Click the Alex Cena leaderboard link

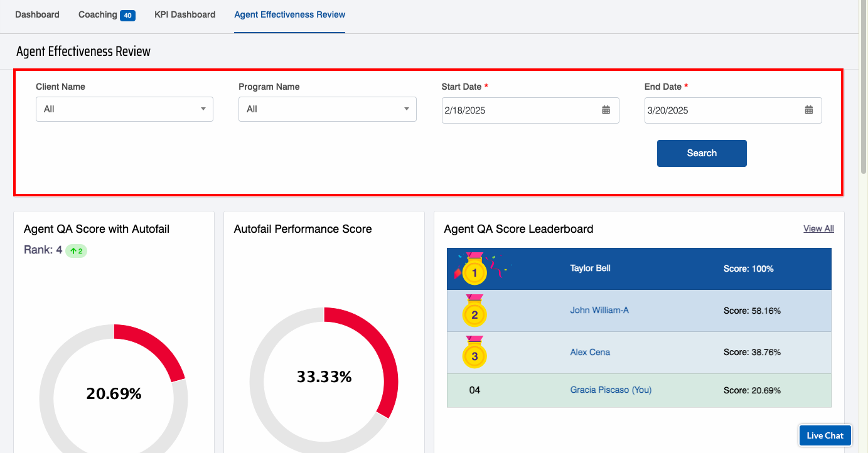(590, 352)
